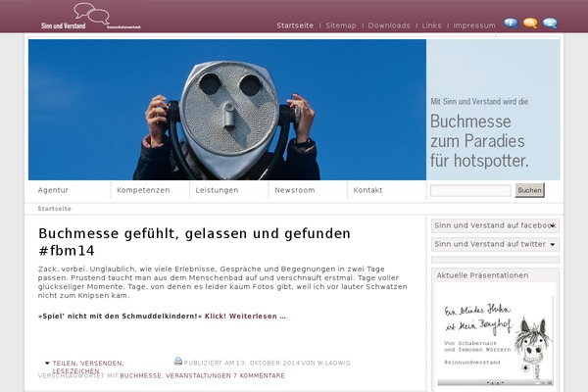Open the orange RSS feed bubble icon
Screen dimensions: 588x392
point(530,23)
